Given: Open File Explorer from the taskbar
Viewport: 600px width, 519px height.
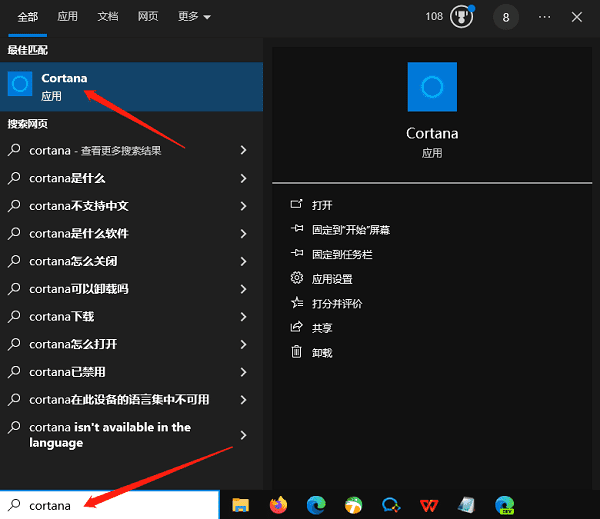Looking at the screenshot, I should (x=241, y=505).
